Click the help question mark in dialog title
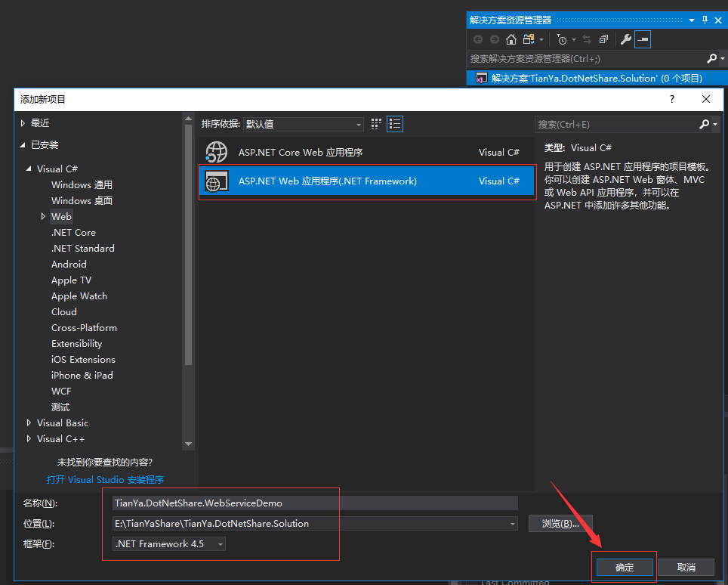 (672, 99)
